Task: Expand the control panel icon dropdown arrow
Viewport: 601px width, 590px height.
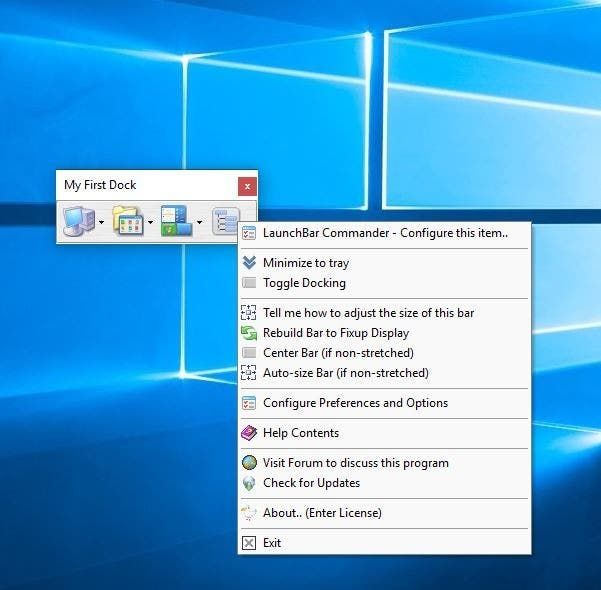Action: (x=199, y=222)
